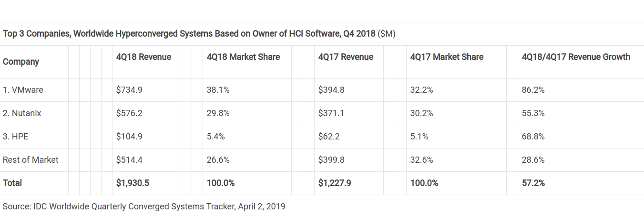The height and width of the screenshot is (217, 644).
Task: Select the VMware company row label
Action: click(x=23, y=90)
